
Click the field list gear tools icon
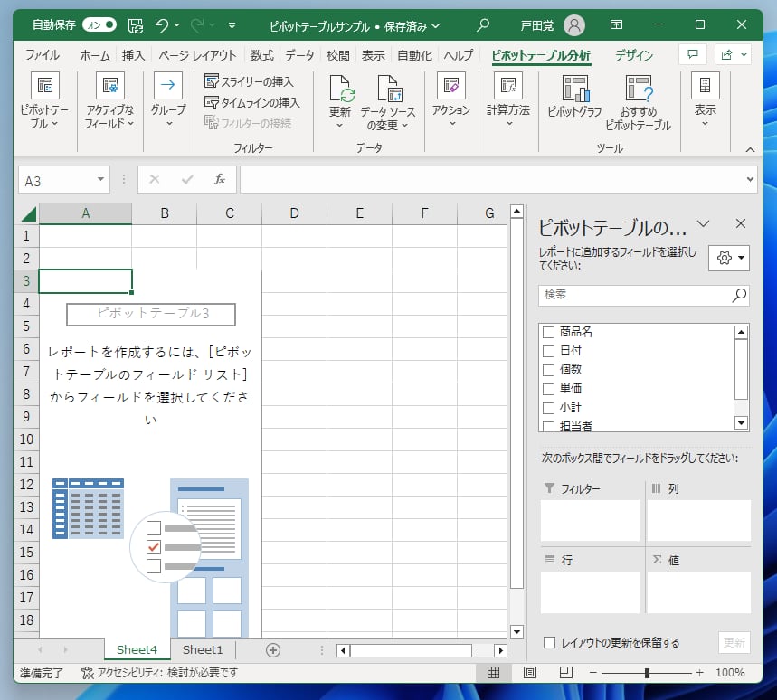click(x=728, y=258)
